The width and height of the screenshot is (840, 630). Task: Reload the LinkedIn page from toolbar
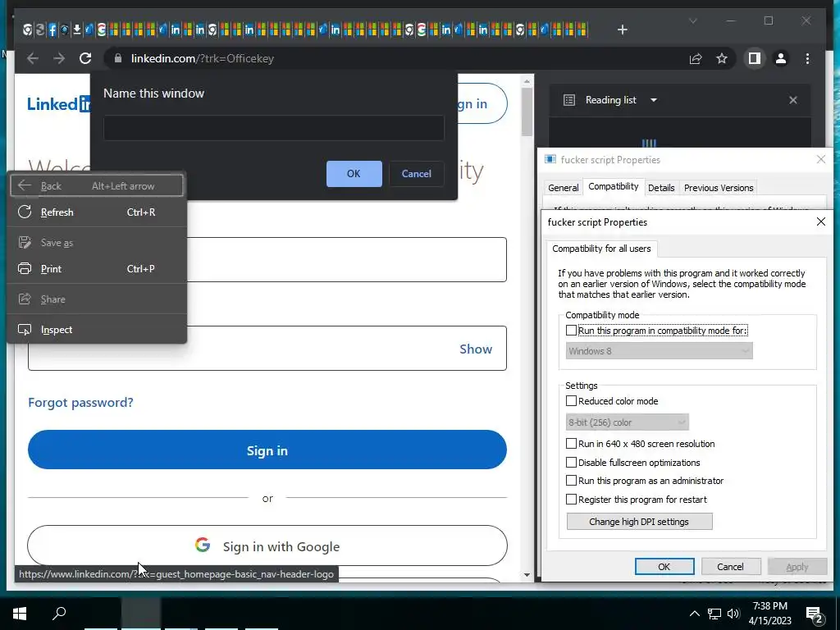(85, 58)
